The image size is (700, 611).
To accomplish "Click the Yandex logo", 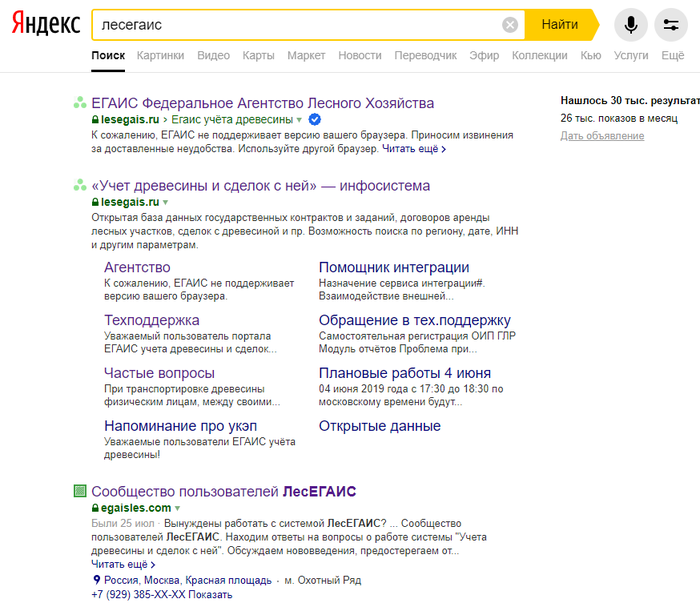I will (x=46, y=25).
